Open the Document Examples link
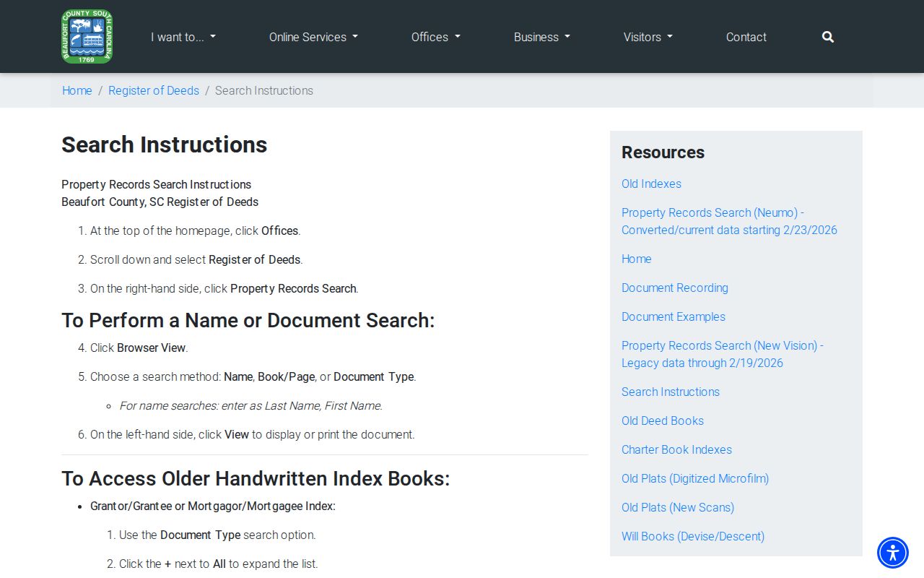Viewport: 924px width, 578px height. 674,316
